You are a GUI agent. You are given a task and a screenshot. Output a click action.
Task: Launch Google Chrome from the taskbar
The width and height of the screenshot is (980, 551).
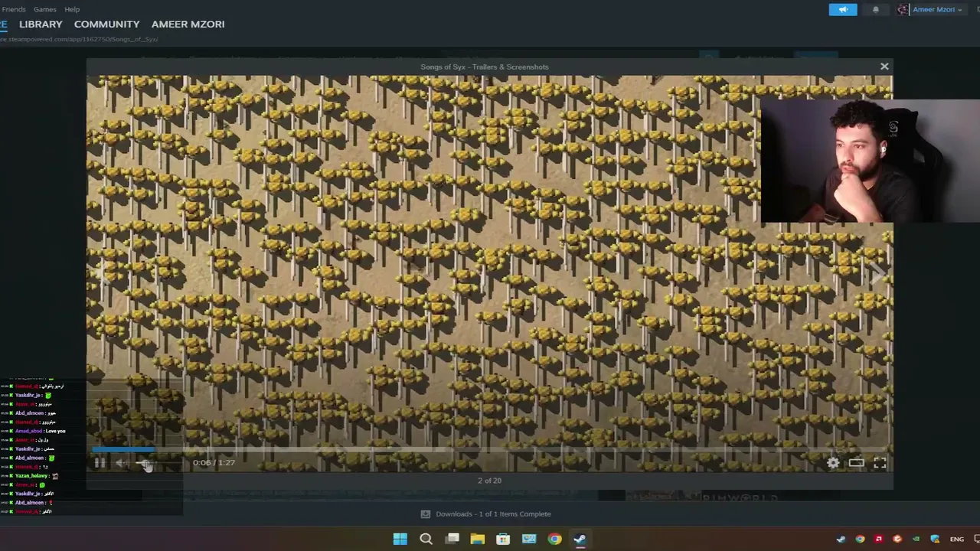[x=554, y=539]
